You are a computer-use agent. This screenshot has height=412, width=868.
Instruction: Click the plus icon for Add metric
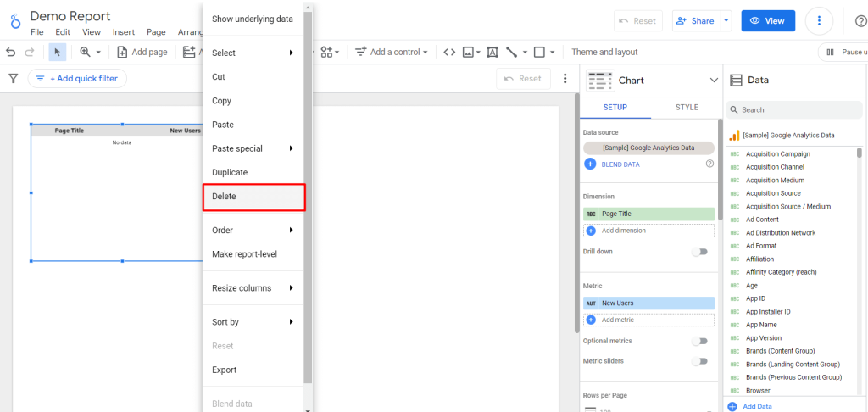coord(591,320)
